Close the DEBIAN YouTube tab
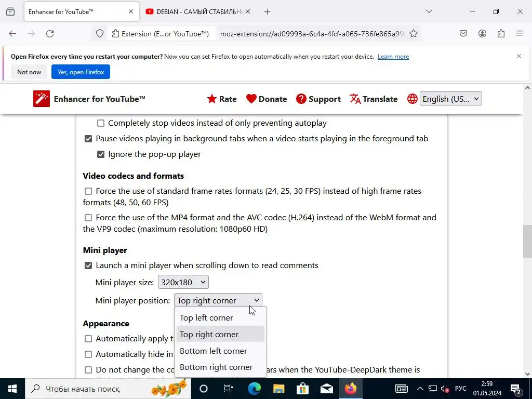 click(248, 11)
